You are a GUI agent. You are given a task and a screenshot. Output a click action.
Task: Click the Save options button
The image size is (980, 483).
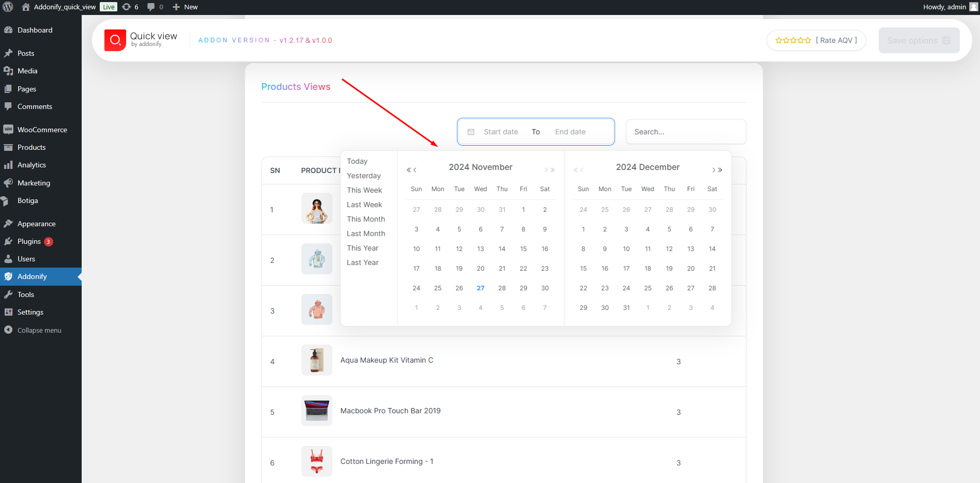click(x=918, y=40)
